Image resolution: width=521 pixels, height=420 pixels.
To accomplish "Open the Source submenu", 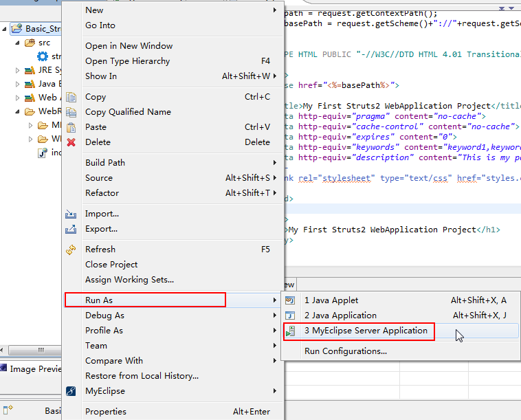I will click(174, 178).
